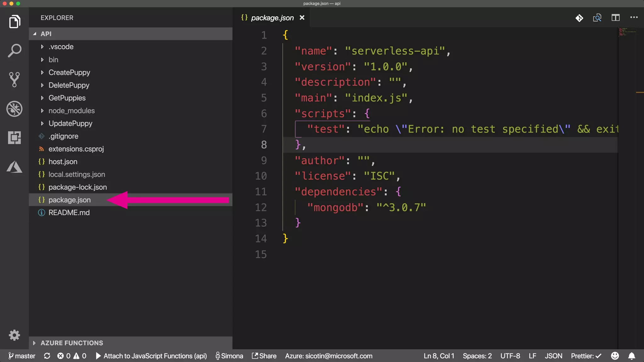Viewport: 644px width, 362px height.
Task: Open the git changes icon in editor toolbar
Action: [x=579, y=18]
